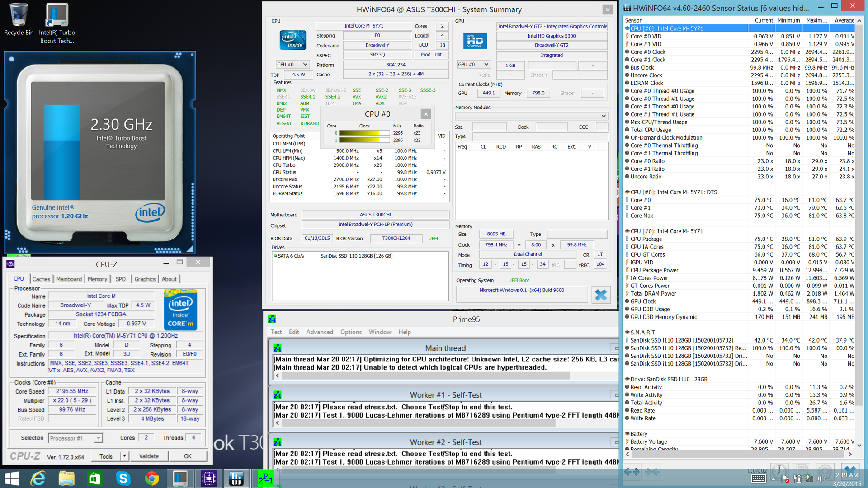The image size is (868, 488).
Task: Click the Average column header in sensors
Action: (844, 20)
